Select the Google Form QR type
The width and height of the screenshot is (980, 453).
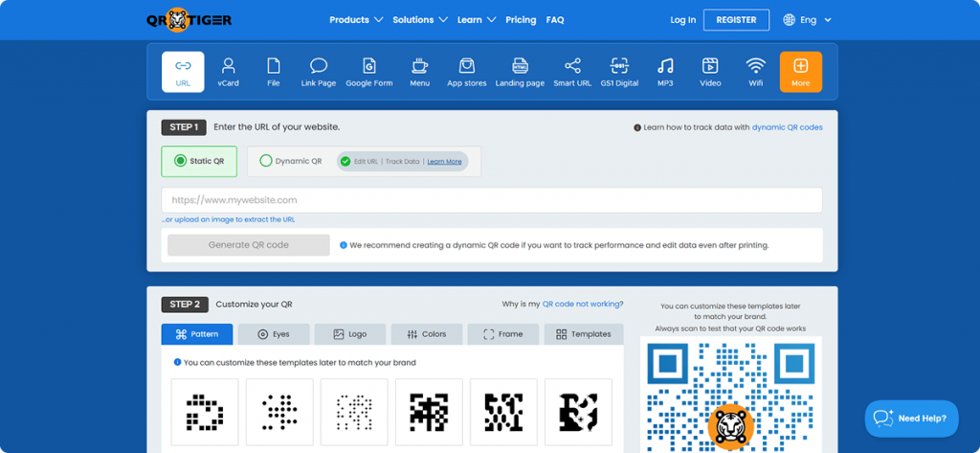click(x=369, y=72)
